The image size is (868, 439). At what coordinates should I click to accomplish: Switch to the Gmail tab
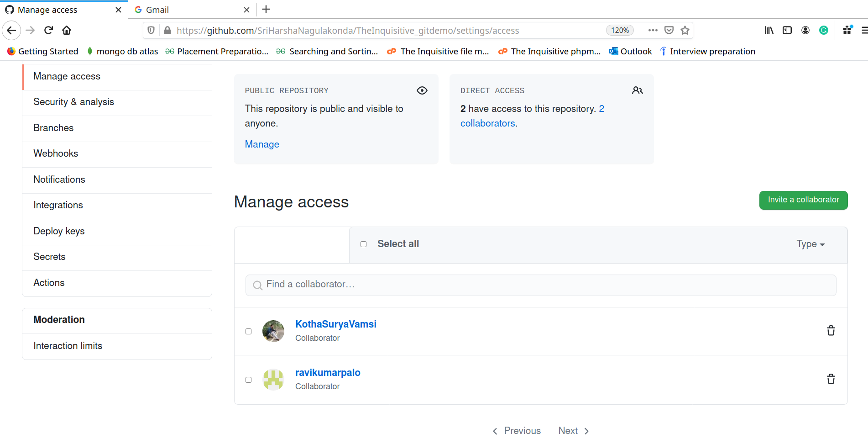click(x=183, y=9)
